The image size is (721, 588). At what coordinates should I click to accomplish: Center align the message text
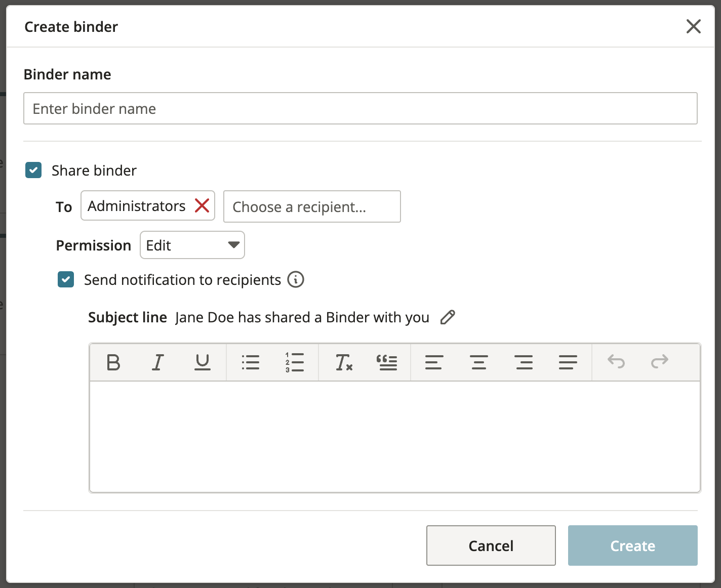click(478, 362)
